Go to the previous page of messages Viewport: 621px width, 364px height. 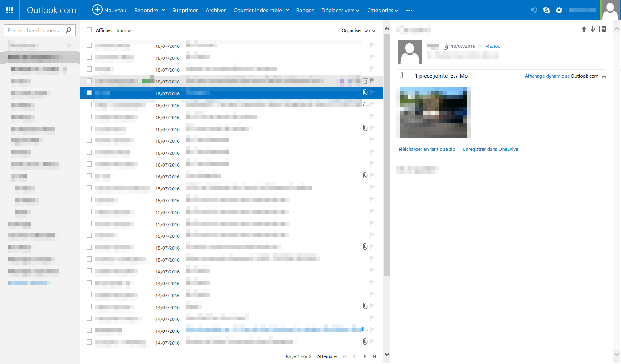click(354, 356)
